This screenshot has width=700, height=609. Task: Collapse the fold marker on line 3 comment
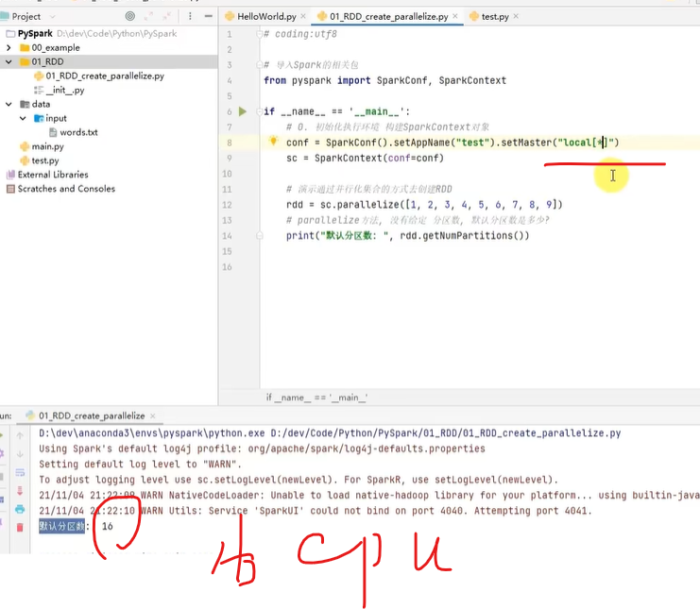click(x=260, y=65)
